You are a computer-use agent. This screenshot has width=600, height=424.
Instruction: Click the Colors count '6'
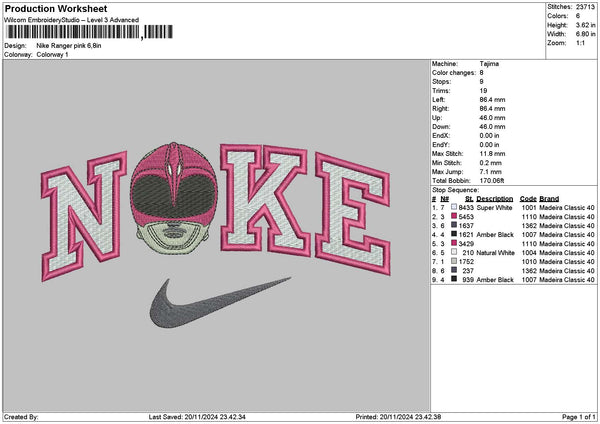pyautogui.click(x=577, y=16)
